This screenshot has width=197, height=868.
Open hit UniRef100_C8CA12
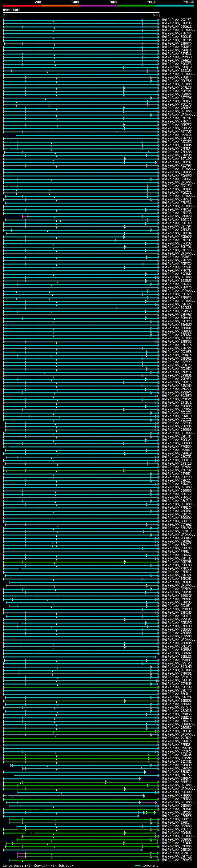[x=177, y=26]
